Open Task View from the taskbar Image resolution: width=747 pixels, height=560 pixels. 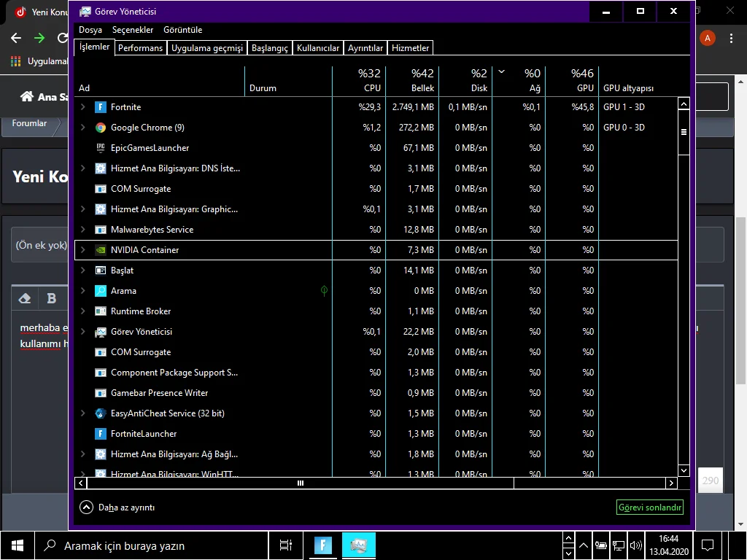(286, 545)
